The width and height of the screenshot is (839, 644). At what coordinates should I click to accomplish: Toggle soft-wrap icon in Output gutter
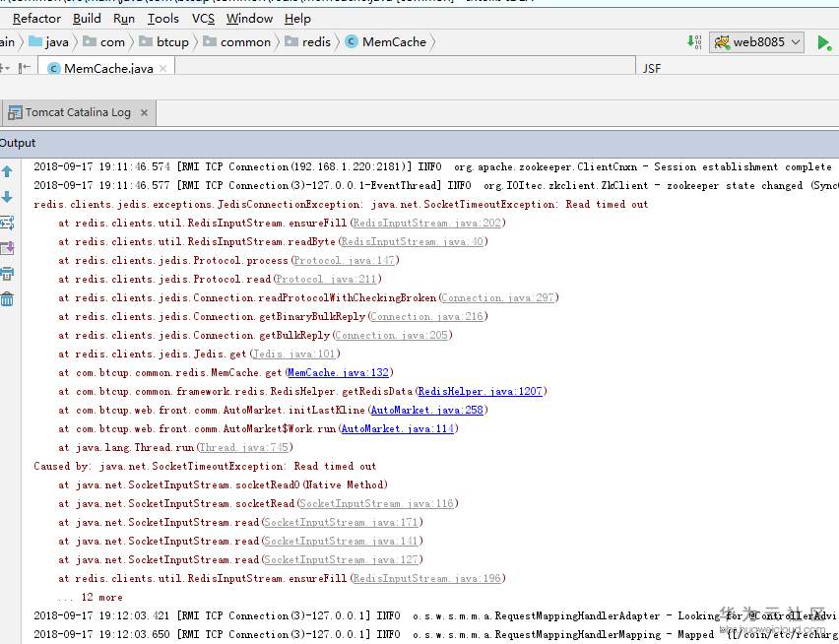(x=7, y=223)
